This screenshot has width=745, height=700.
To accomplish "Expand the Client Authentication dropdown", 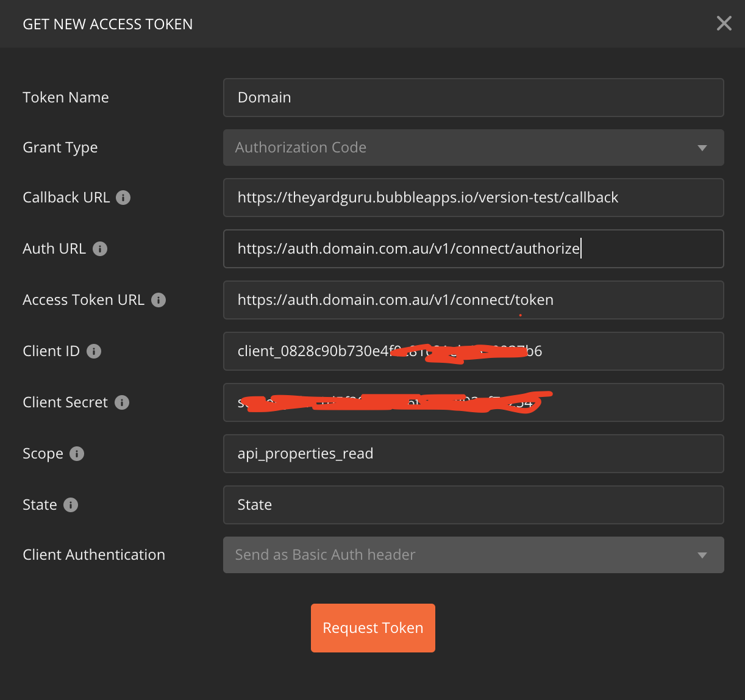I will (x=473, y=555).
